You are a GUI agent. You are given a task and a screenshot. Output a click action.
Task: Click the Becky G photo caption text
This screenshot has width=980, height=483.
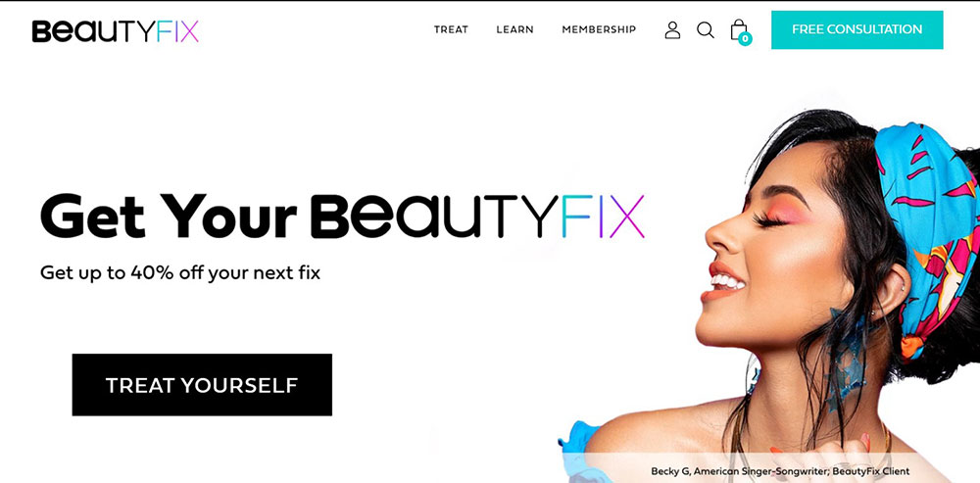tap(780, 471)
